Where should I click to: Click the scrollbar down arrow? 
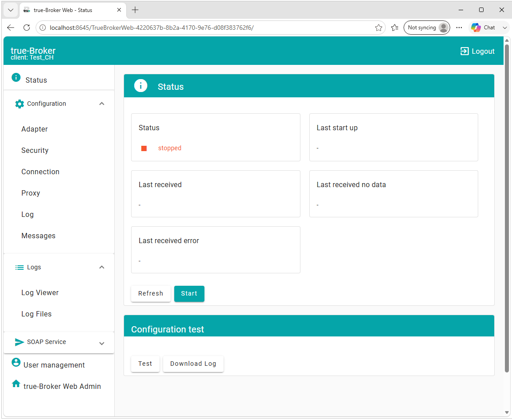[x=507, y=412]
